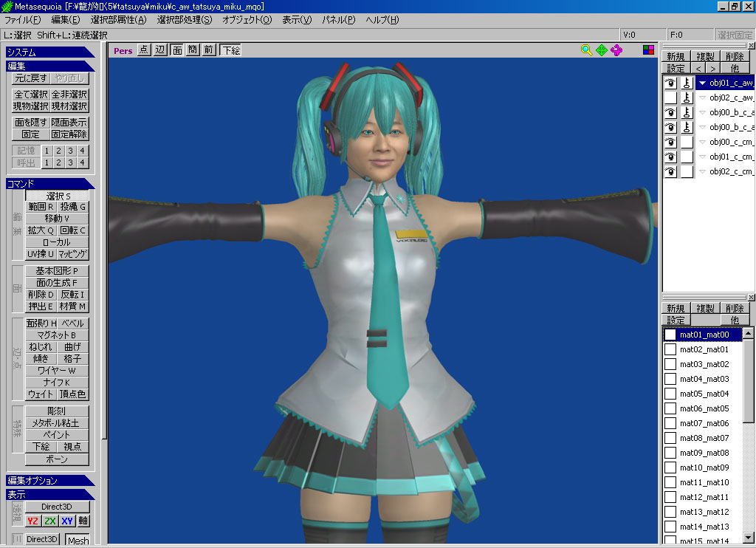Image resolution: width=756 pixels, height=548 pixels.
Task: Select the 材質 M (material) command
Action: pos(73,306)
